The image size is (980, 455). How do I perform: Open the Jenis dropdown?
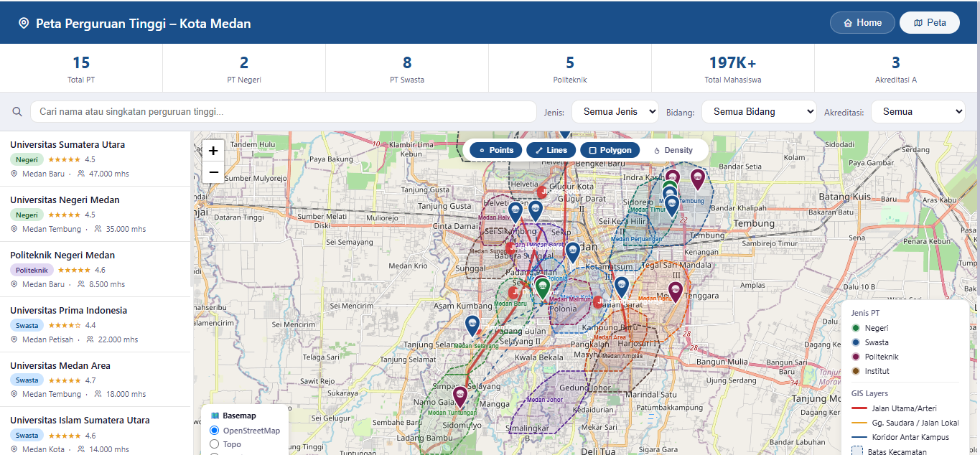[615, 112]
